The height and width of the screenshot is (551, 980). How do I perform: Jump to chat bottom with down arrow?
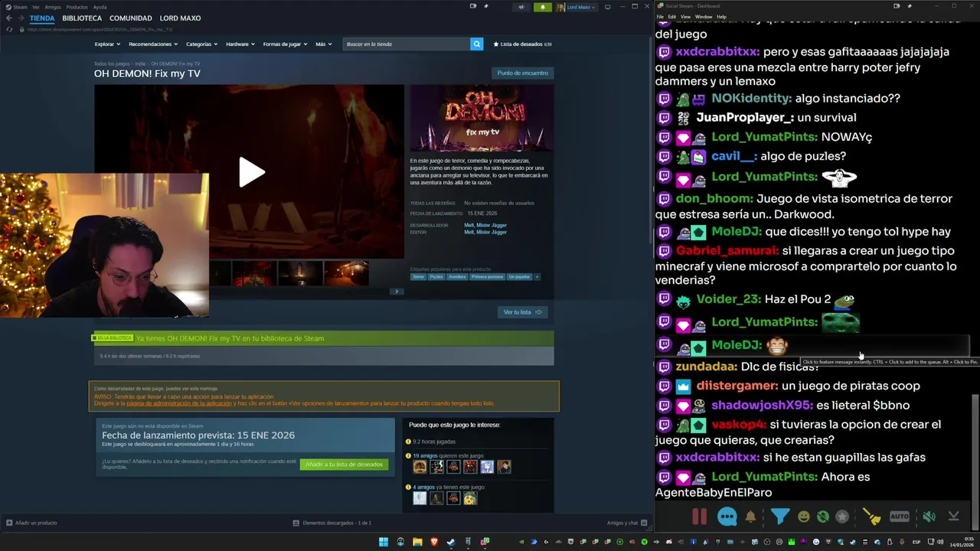tap(954, 517)
